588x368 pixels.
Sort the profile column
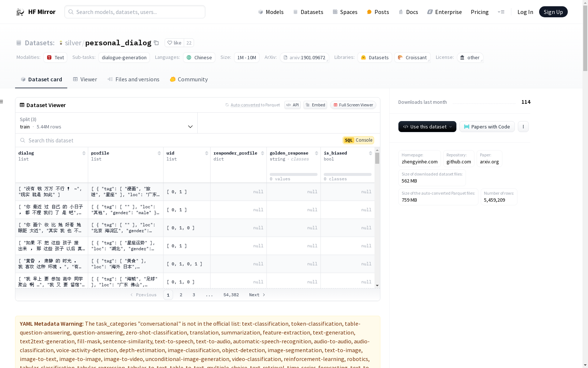point(159,153)
